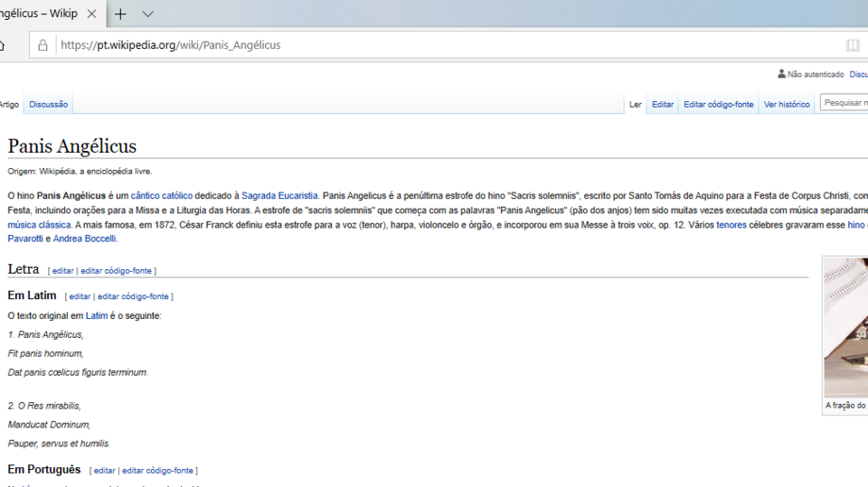The image size is (868, 487).
Task: Open the Editar tab
Action: (x=663, y=105)
